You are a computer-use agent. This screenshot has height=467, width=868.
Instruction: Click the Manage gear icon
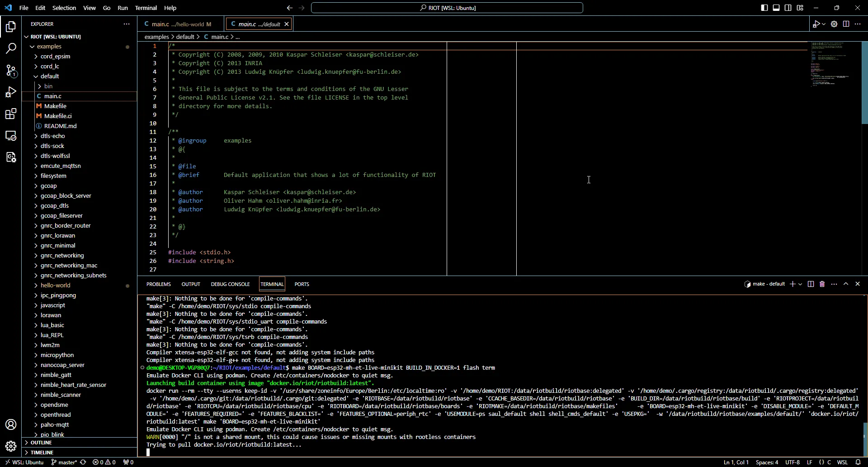point(11,446)
